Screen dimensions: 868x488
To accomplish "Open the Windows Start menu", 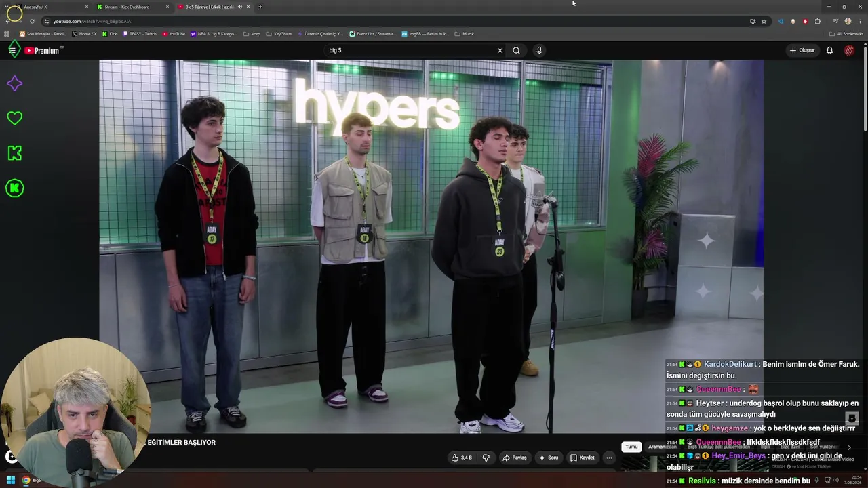I will 11,480.
